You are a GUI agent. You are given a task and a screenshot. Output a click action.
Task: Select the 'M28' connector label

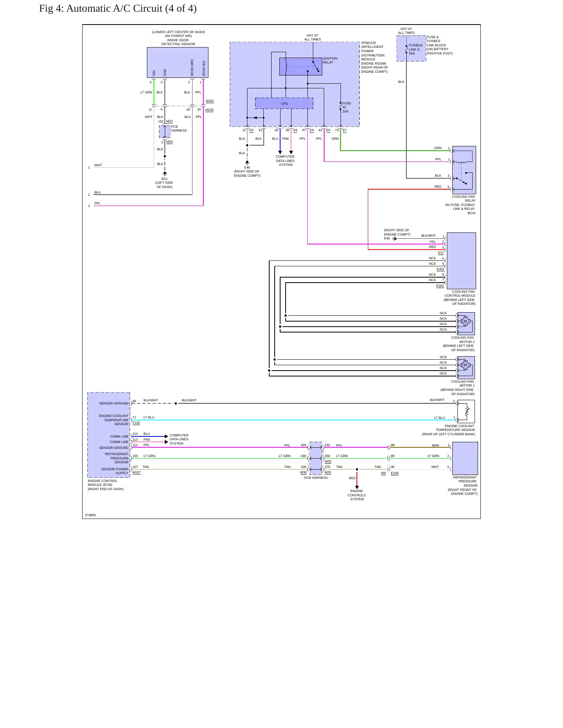tap(328, 462)
